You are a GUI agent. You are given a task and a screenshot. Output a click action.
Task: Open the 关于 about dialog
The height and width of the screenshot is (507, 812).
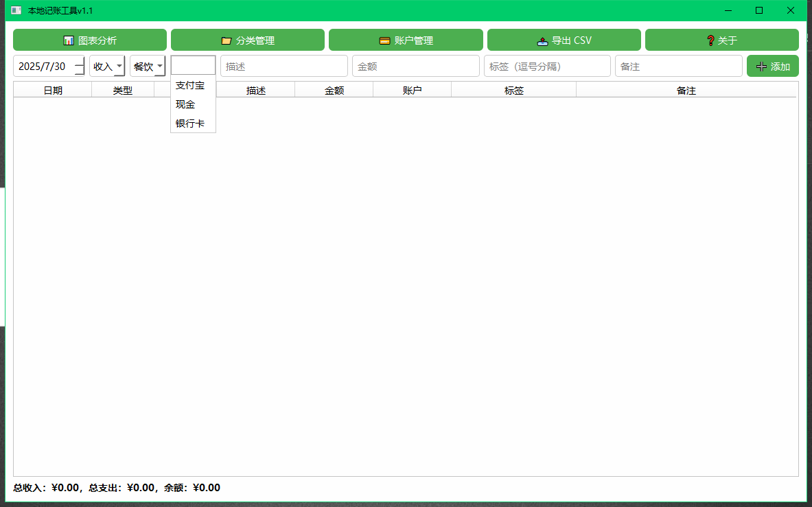pos(722,40)
